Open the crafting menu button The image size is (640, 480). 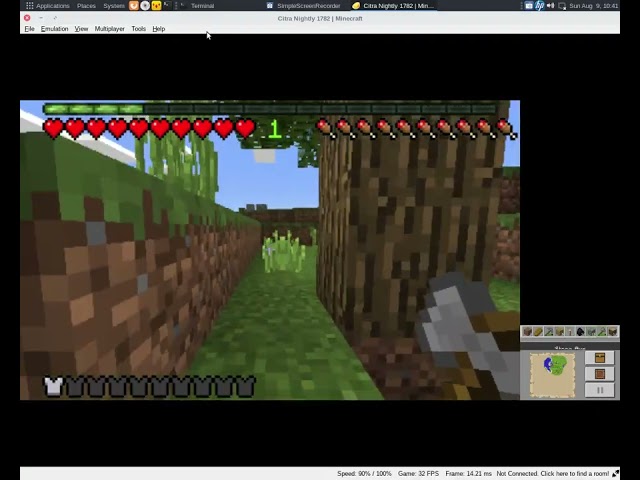click(x=600, y=374)
